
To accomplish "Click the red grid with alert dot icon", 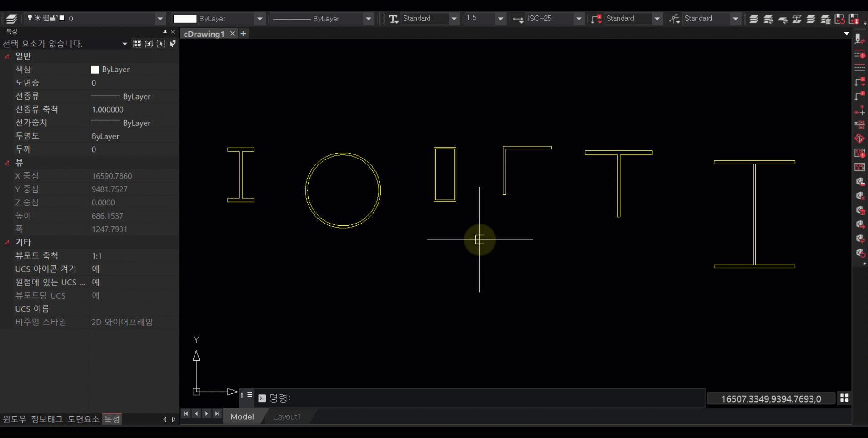I will [x=859, y=153].
